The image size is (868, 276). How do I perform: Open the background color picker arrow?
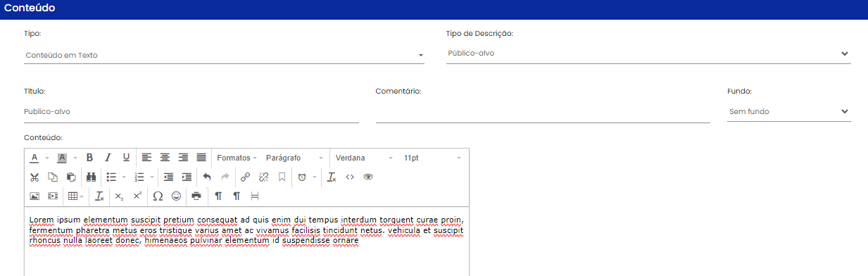pyautogui.click(x=75, y=158)
